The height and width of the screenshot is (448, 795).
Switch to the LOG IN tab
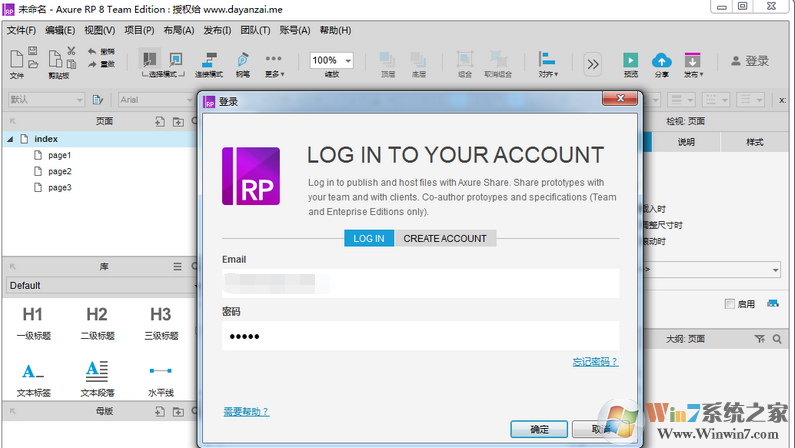tap(369, 238)
